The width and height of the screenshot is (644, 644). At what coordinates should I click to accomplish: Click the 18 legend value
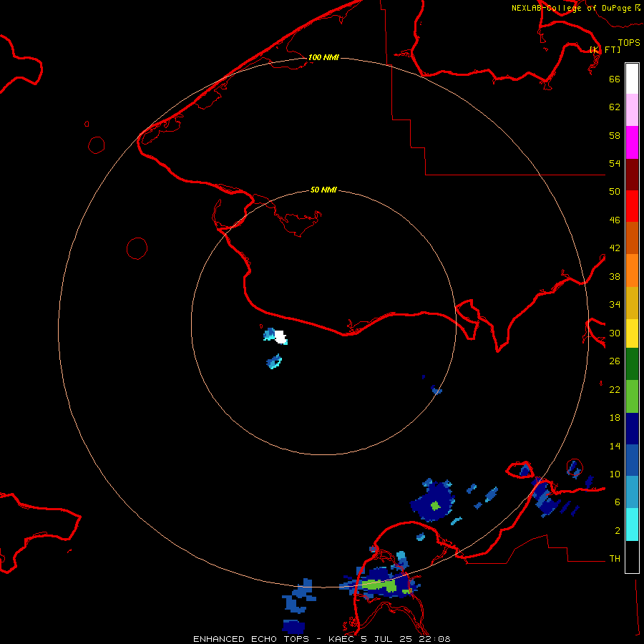(x=615, y=418)
